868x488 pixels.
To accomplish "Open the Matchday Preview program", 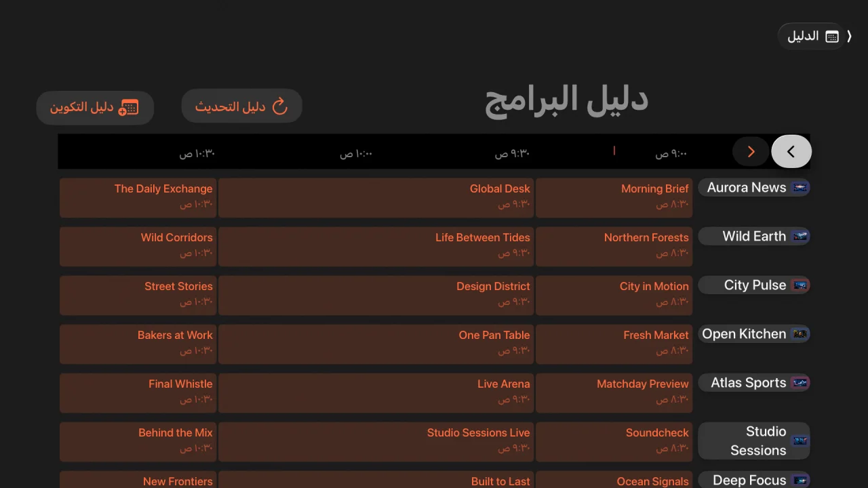I will pyautogui.click(x=614, y=393).
